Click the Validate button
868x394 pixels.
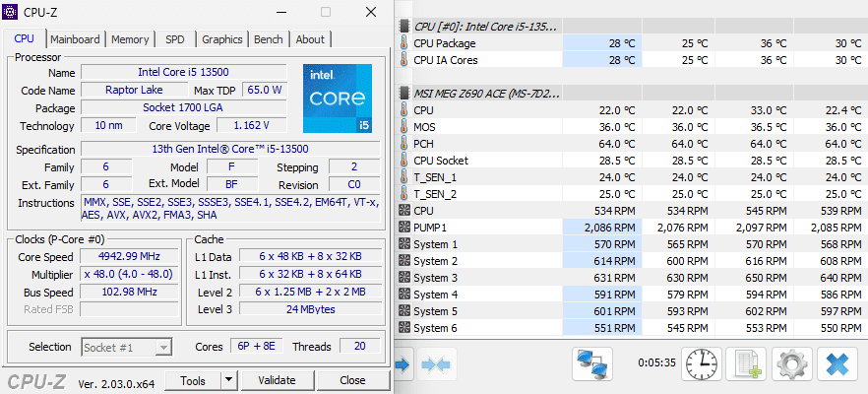[x=277, y=380]
